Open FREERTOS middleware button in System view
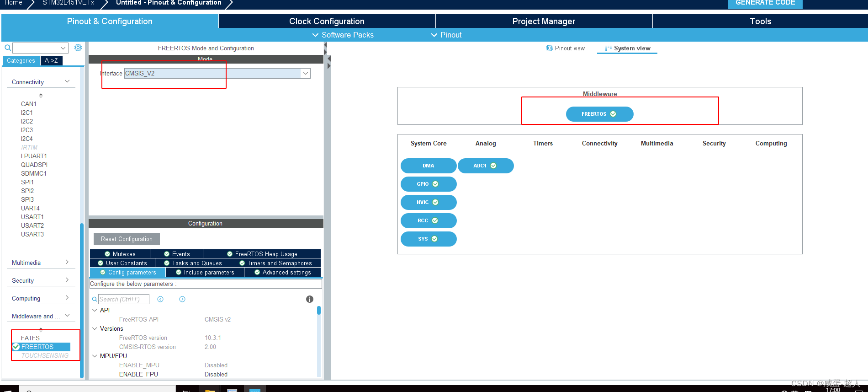 (x=599, y=114)
